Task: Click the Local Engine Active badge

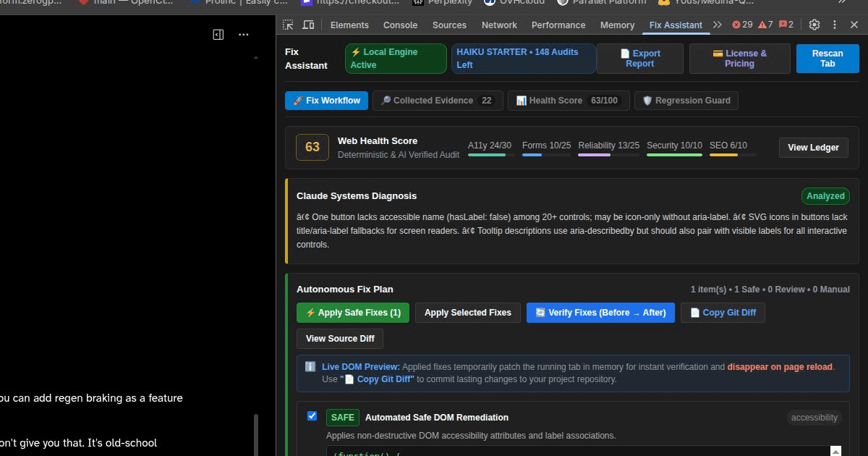Action: click(396, 59)
